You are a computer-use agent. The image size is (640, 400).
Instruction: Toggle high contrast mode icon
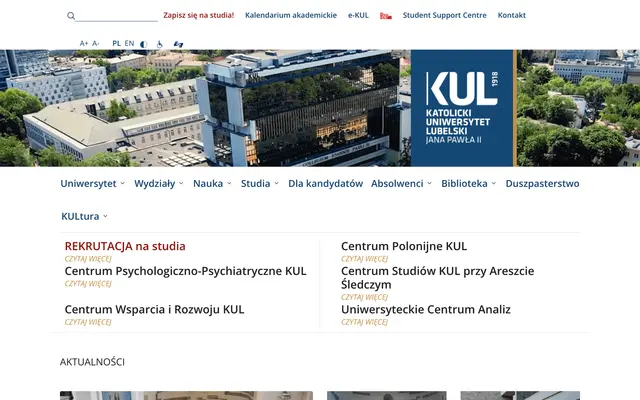click(x=143, y=44)
